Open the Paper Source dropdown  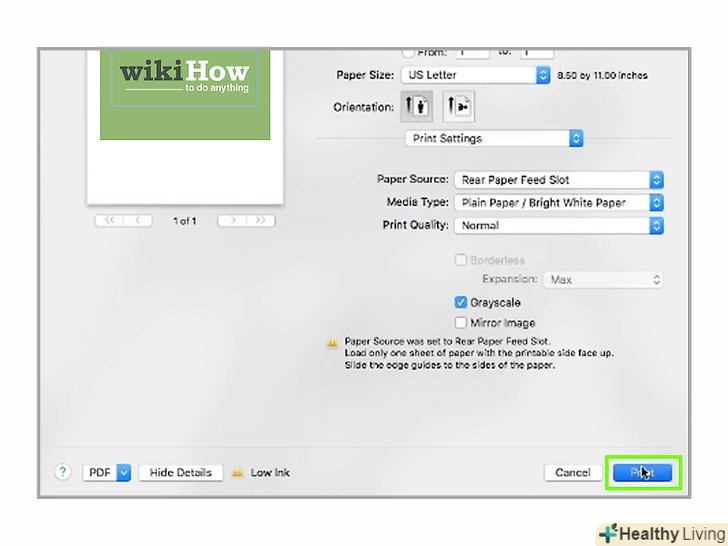click(559, 180)
